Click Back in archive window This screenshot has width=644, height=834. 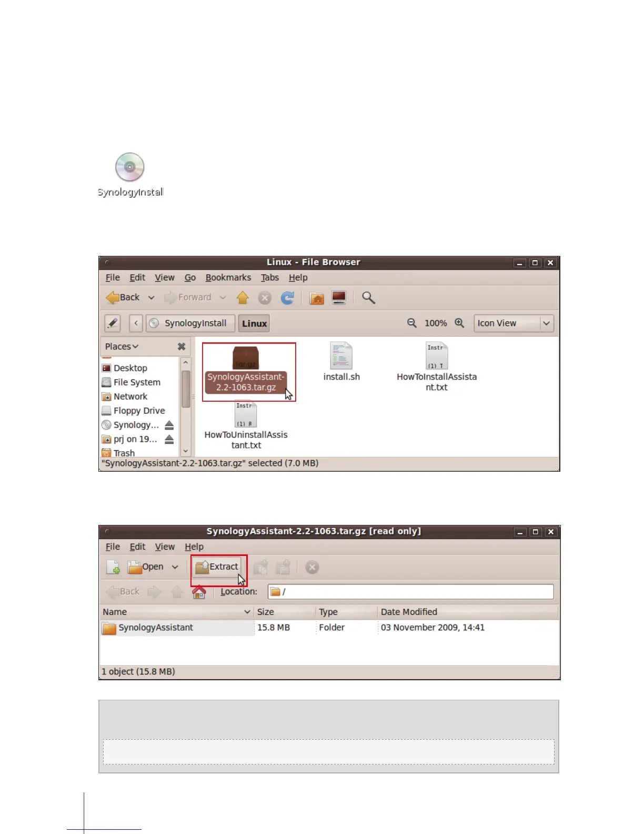123,592
